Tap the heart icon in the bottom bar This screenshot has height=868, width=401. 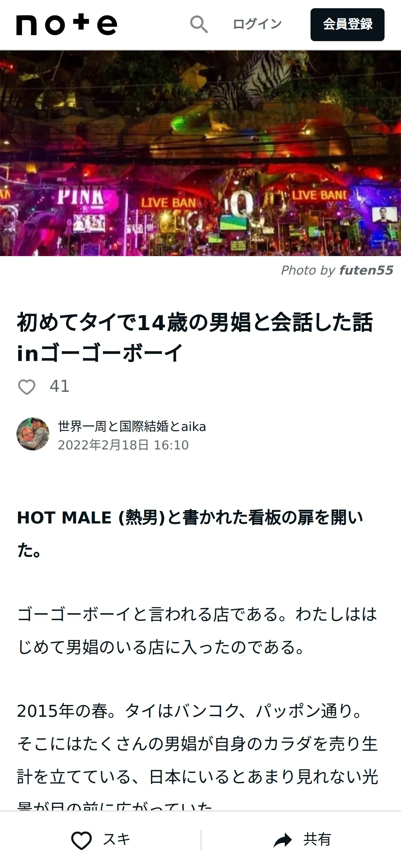[x=81, y=840]
